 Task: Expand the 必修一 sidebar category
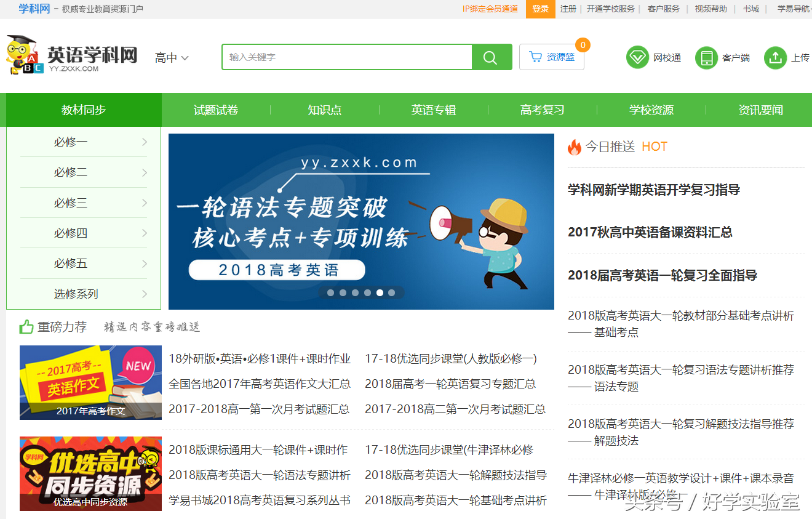(84, 142)
